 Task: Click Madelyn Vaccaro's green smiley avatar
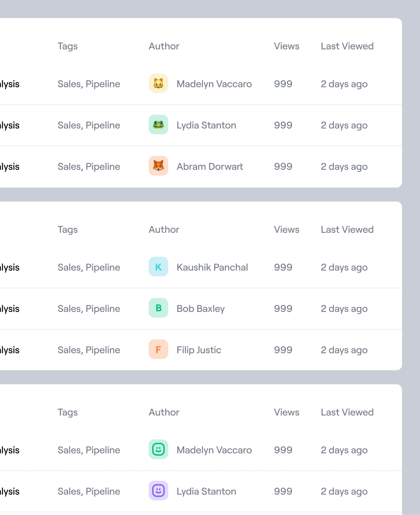(158, 450)
